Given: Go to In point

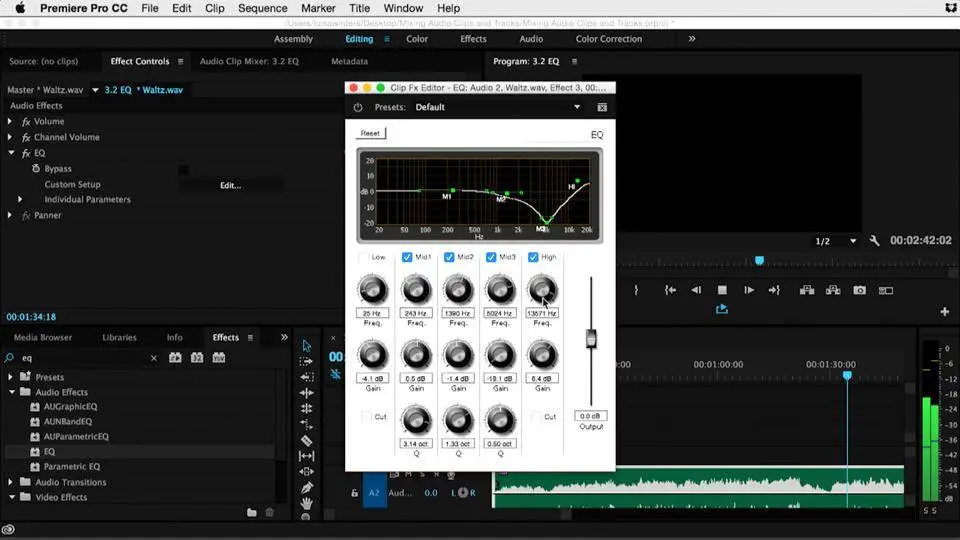Looking at the screenshot, I should pyautogui.click(x=670, y=290).
